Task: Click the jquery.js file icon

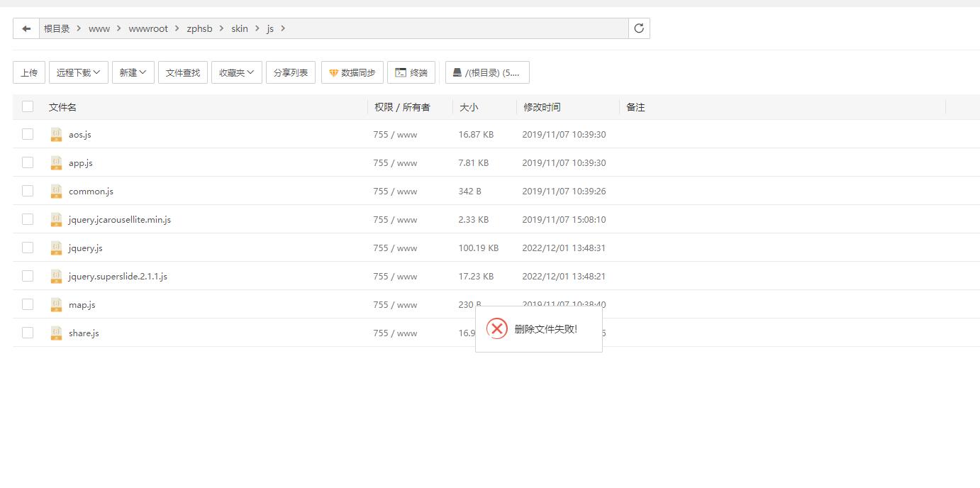Action: (x=56, y=248)
